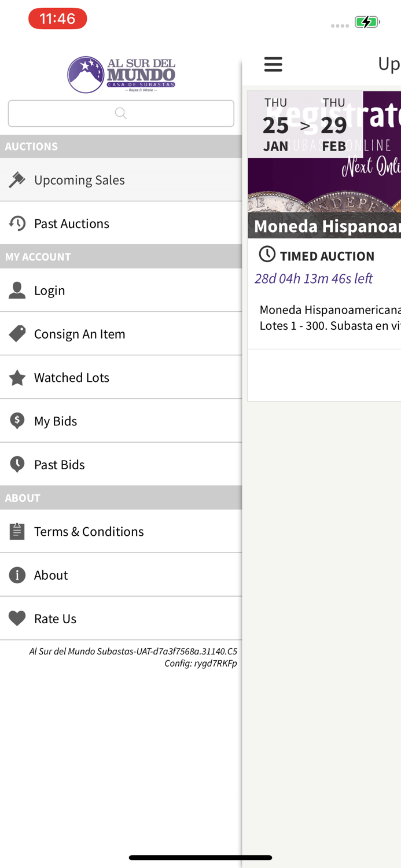Tap the star icon for Watched Lots
The image size is (401, 868).
17,378
